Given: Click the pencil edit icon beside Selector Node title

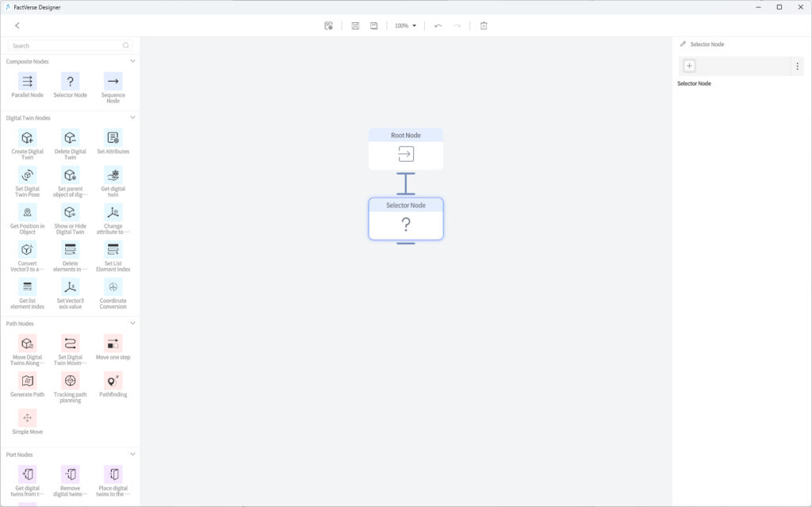Looking at the screenshot, I should click(x=683, y=44).
